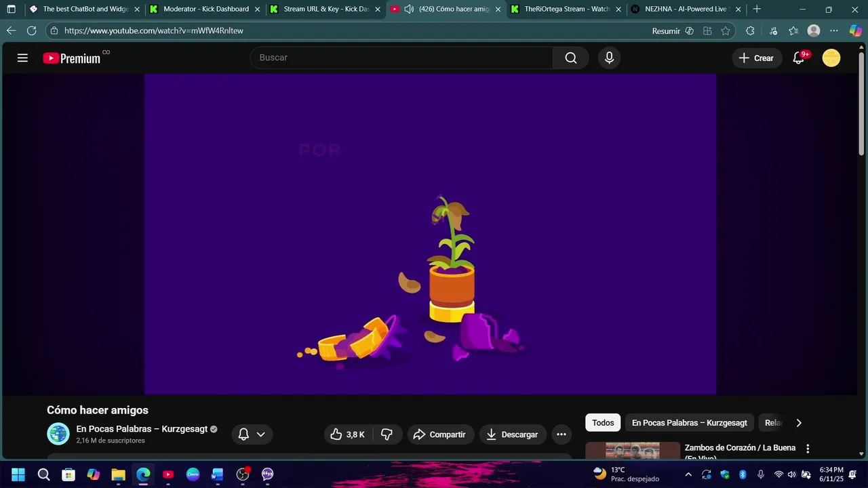Close the Moderator - Kick Dashboard tab

click(257, 9)
